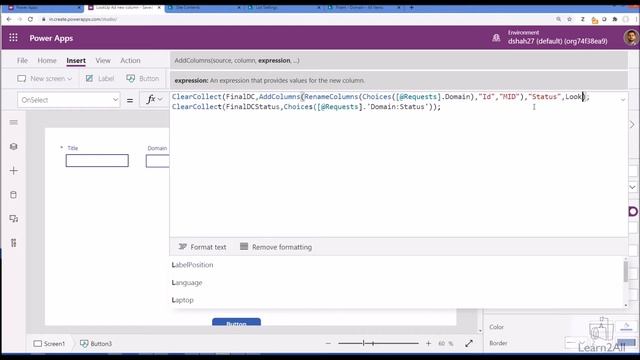Open the File menu
The width and height of the screenshot is (640, 360).
(22, 60)
